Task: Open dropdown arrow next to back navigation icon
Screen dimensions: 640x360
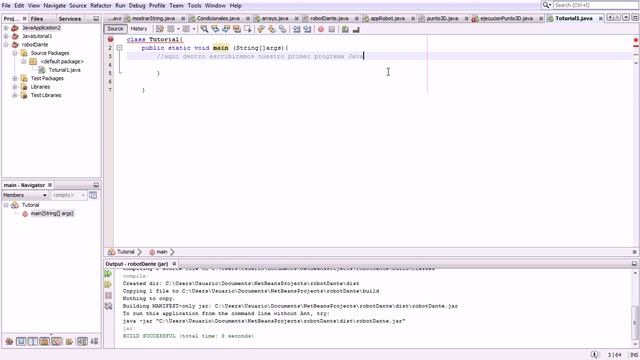Action: click(x=178, y=29)
